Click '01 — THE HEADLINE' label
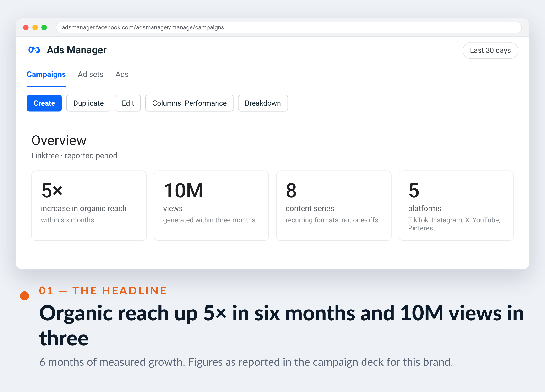 [x=103, y=291]
